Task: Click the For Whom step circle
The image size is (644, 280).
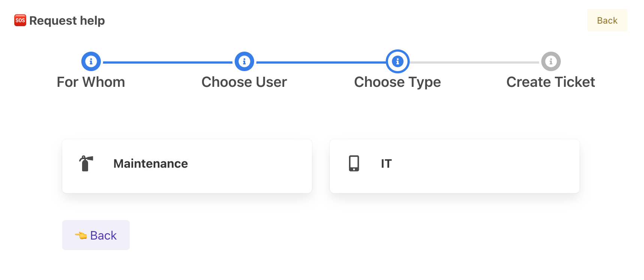Action: (x=91, y=61)
